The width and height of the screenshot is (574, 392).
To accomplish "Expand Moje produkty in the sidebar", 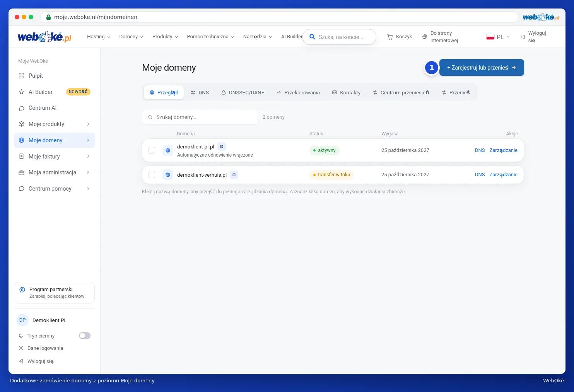I will (x=54, y=124).
